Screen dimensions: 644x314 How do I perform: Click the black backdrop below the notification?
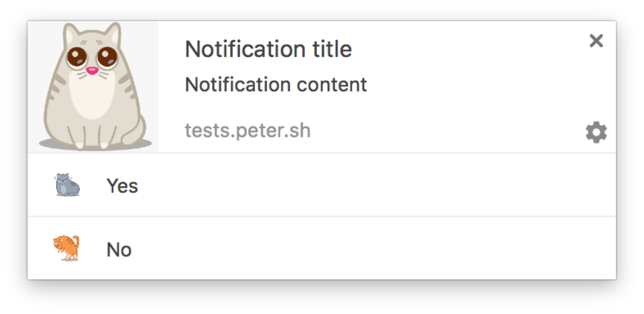322,298
